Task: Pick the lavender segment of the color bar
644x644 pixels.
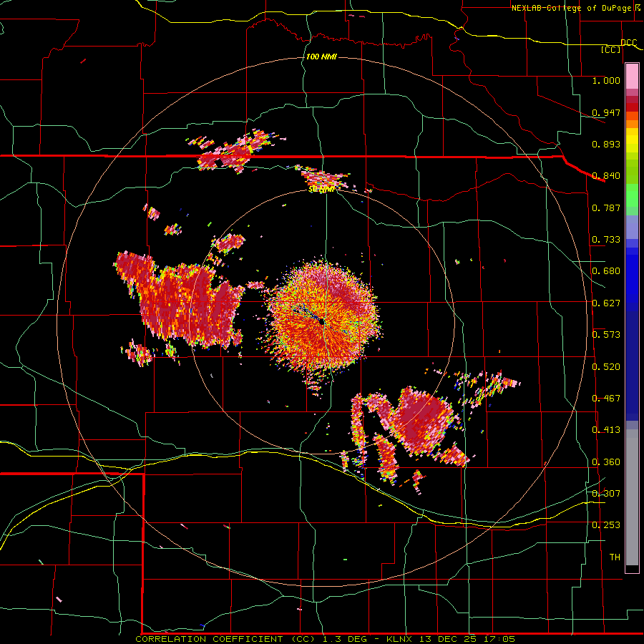Action: [632, 228]
